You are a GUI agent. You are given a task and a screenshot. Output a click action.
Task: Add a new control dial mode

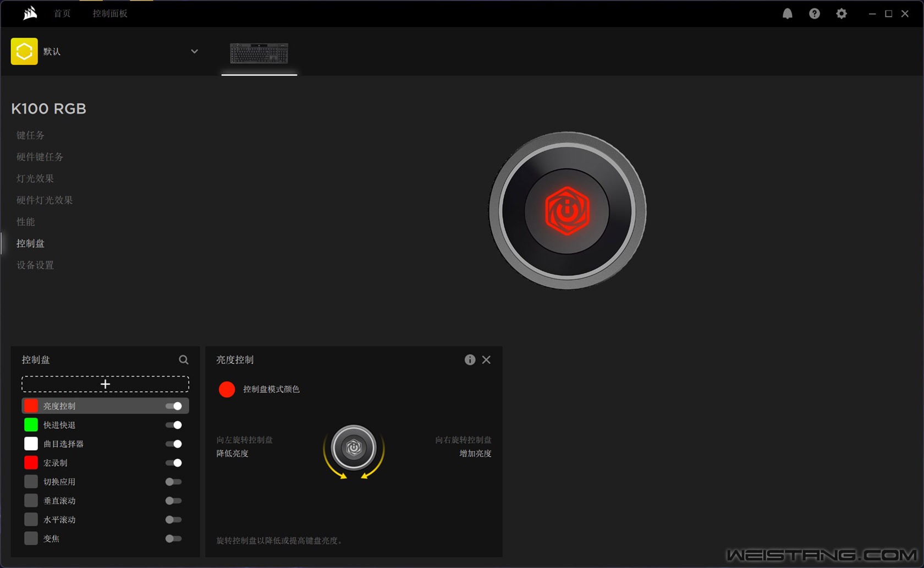click(x=105, y=384)
